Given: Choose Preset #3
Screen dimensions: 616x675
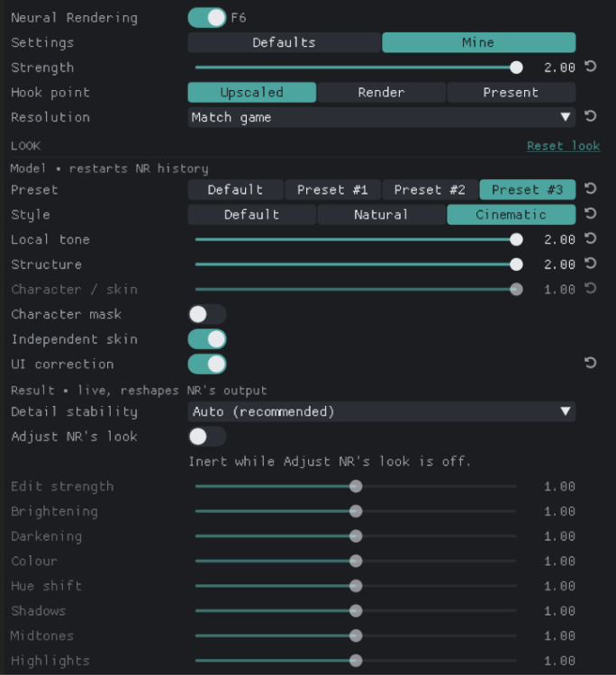Looking at the screenshot, I should coord(528,190).
